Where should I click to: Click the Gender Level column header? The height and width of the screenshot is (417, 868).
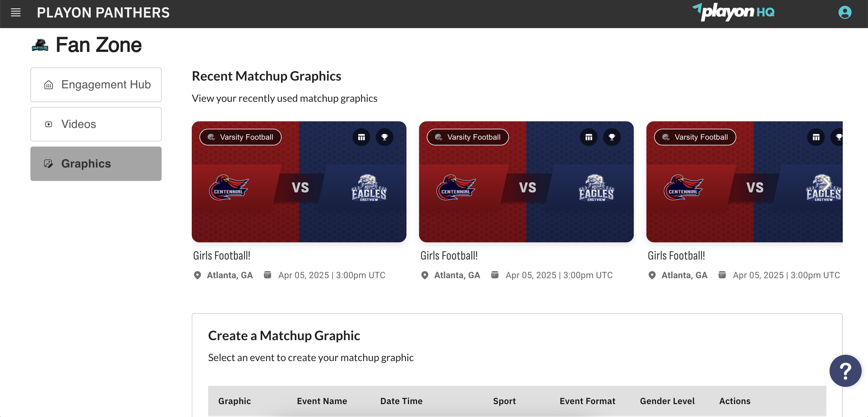click(x=667, y=401)
